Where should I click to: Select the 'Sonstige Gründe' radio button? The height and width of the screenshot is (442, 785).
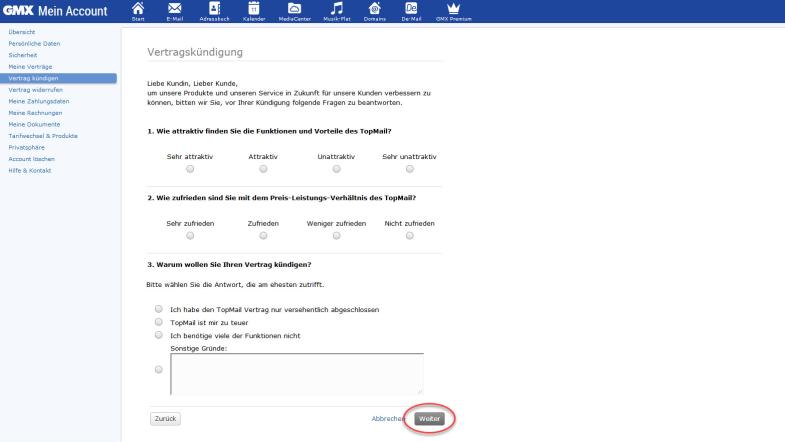159,369
